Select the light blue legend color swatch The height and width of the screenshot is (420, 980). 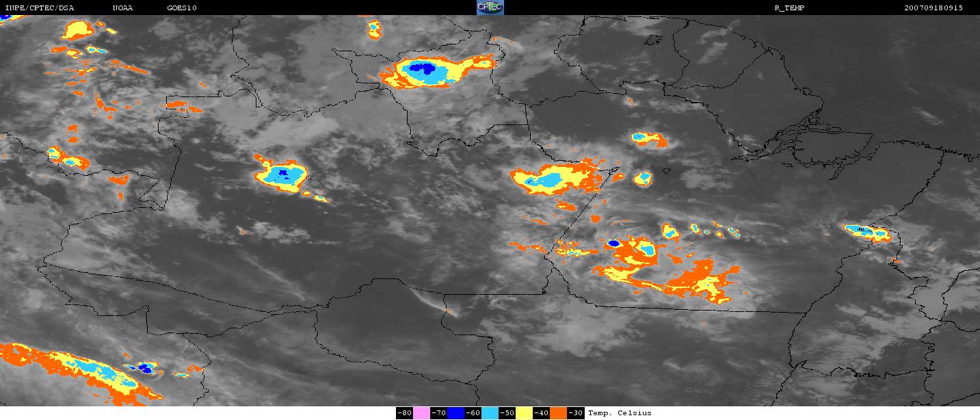tap(490, 413)
